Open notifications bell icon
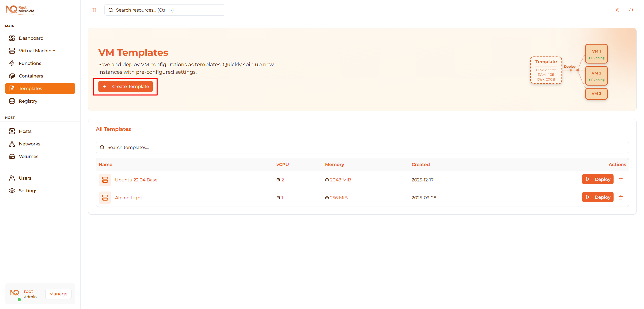644x309 pixels. click(631, 10)
